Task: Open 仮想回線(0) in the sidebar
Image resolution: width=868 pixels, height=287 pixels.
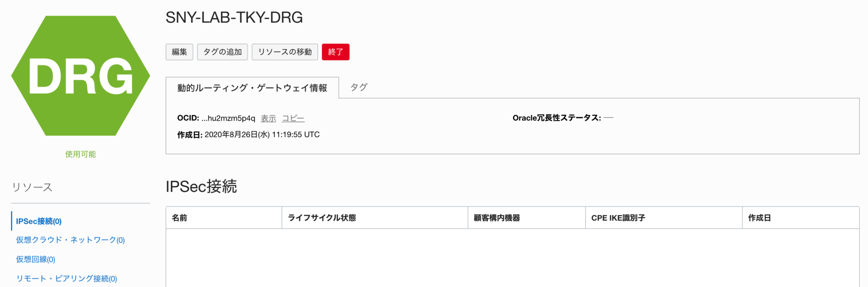Action: (x=35, y=259)
